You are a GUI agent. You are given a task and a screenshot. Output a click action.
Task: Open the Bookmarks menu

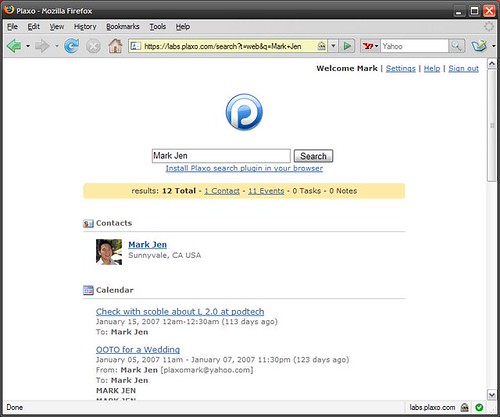click(123, 27)
